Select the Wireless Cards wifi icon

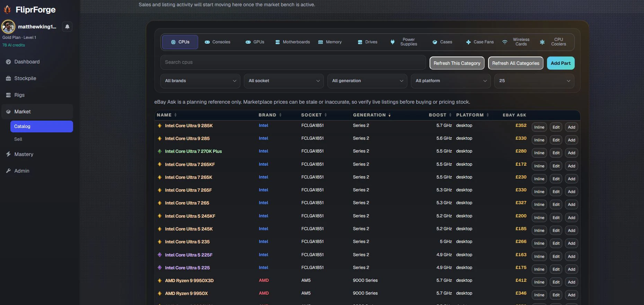pyautogui.click(x=505, y=42)
